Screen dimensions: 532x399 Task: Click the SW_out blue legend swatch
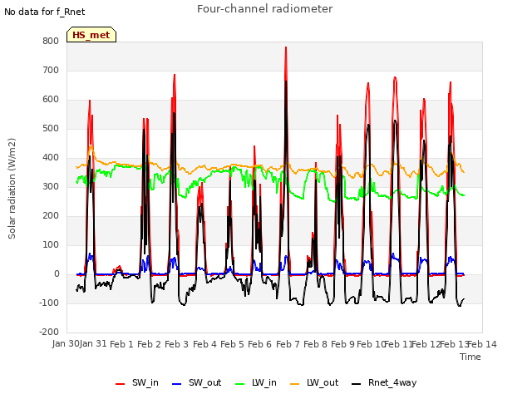177,384
